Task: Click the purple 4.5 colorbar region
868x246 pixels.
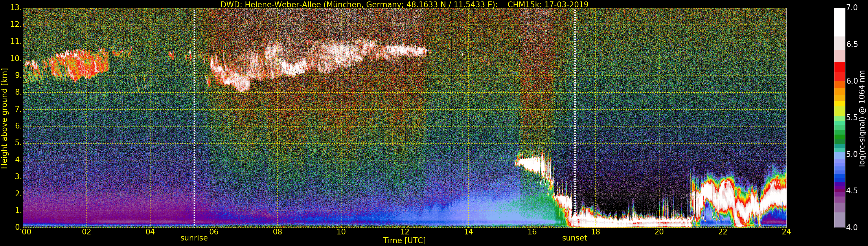Action: pos(839,190)
